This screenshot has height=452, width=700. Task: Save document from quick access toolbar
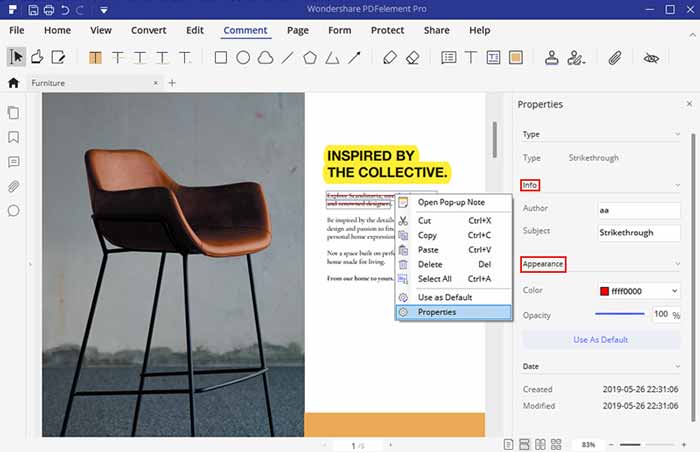click(x=33, y=9)
